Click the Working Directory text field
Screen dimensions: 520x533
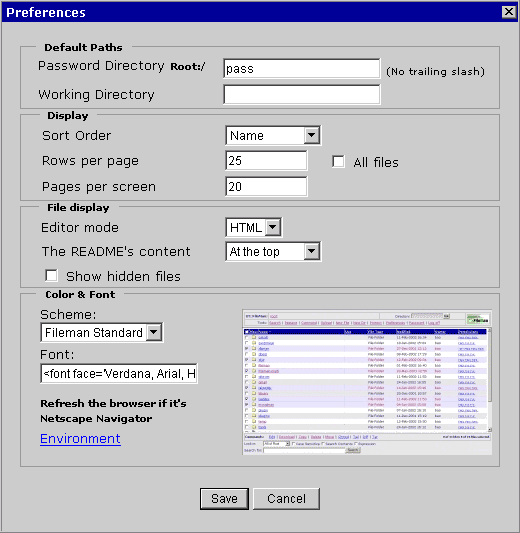(x=302, y=94)
